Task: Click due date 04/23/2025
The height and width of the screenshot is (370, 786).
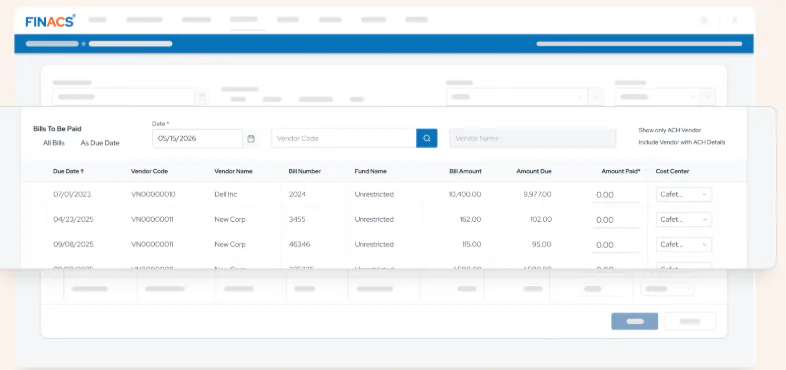Action: click(73, 220)
